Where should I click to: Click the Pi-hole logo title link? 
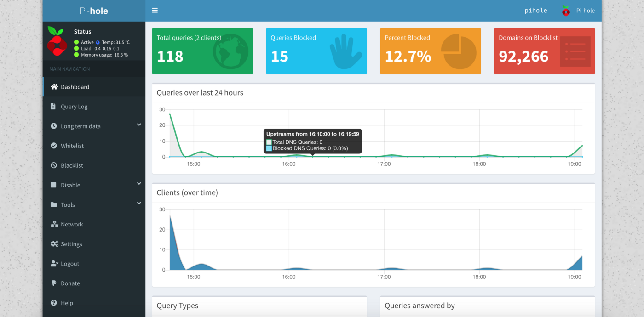coord(94,11)
